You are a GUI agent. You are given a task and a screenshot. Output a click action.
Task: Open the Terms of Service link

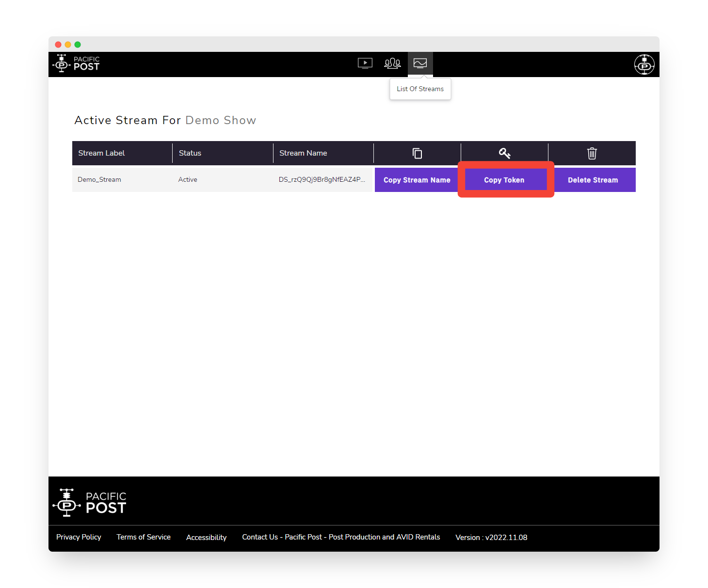144,537
